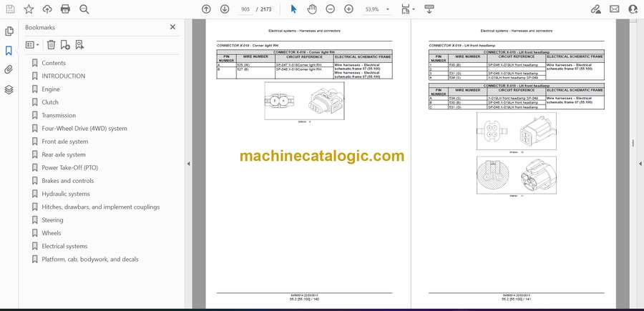Open Four-Wheel Drive (4WD) system bookmark

(x=84, y=129)
